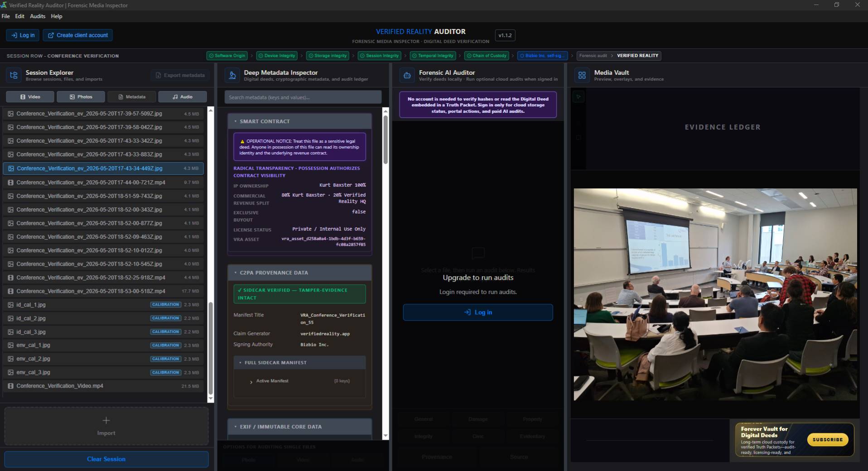Collapse the Smart Contract section
This screenshot has height=471, width=868.
pos(299,121)
